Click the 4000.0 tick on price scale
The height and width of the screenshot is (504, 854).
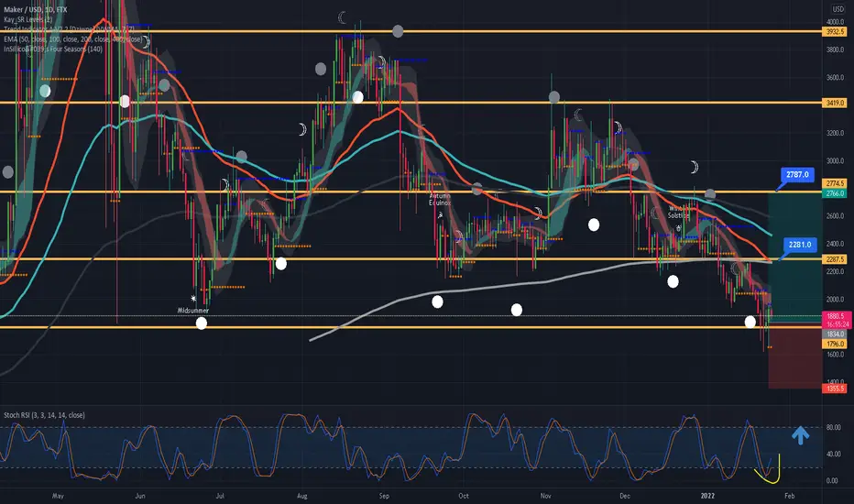coord(835,22)
